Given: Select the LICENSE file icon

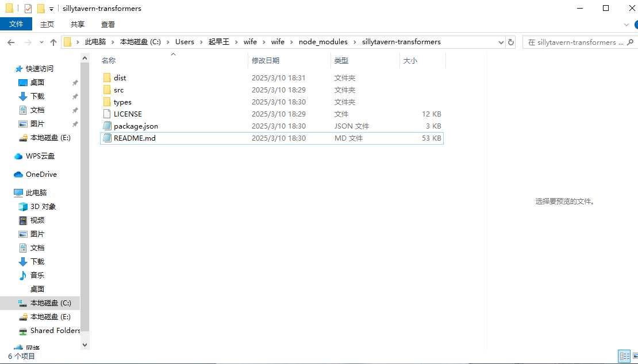Looking at the screenshot, I should pos(107,114).
